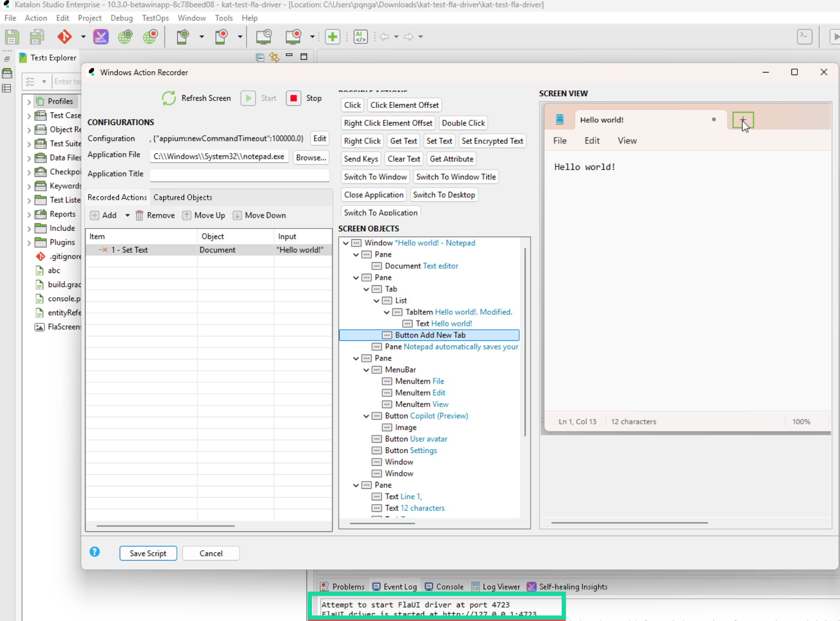Collapse the TabItem Hello world! Modified node
840x621 pixels.
coord(387,312)
